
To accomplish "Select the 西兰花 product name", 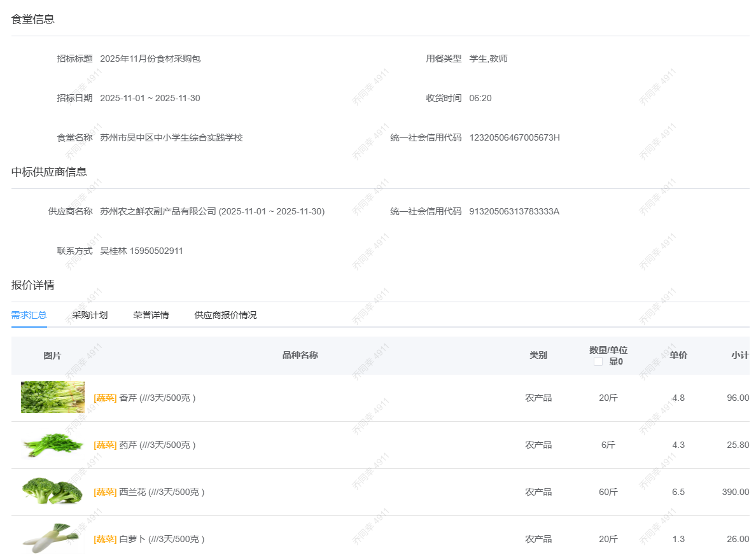I will click(132, 492).
